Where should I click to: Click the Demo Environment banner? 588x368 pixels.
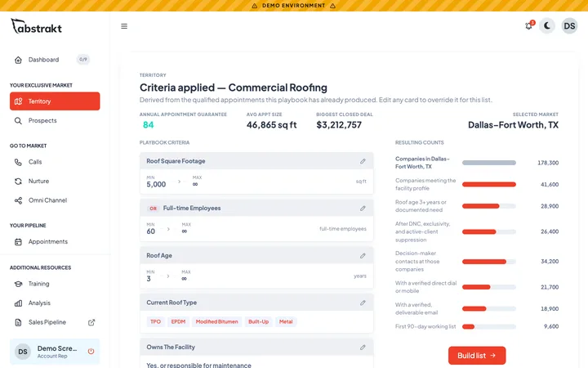[x=294, y=6]
